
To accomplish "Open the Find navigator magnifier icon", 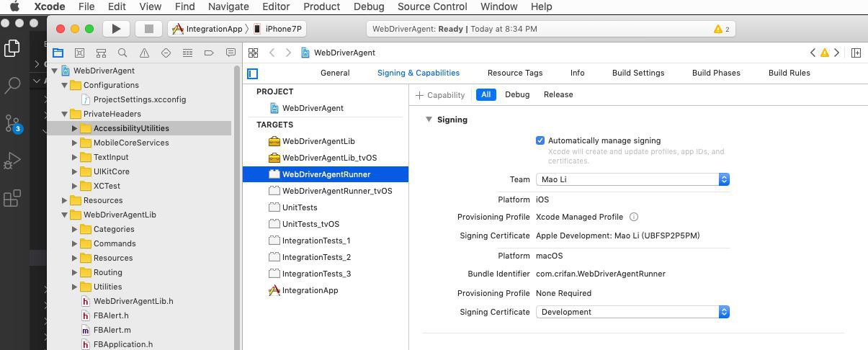I will click(122, 53).
